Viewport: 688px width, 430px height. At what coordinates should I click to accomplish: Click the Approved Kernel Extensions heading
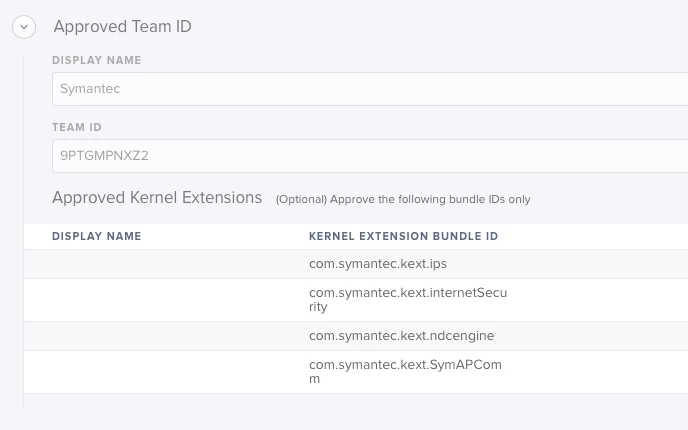157,198
